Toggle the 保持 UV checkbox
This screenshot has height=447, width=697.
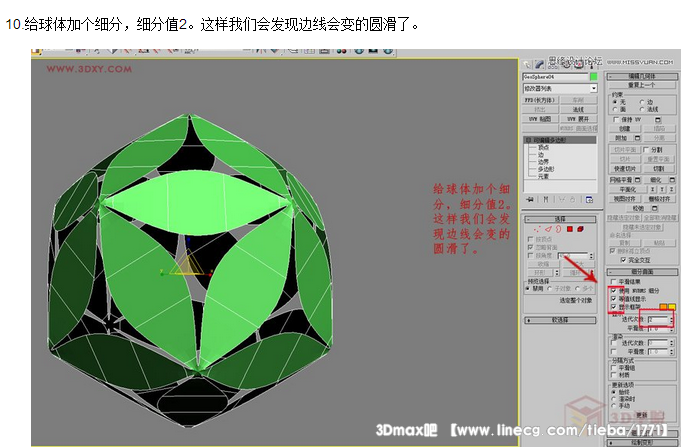[x=616, y=120]
